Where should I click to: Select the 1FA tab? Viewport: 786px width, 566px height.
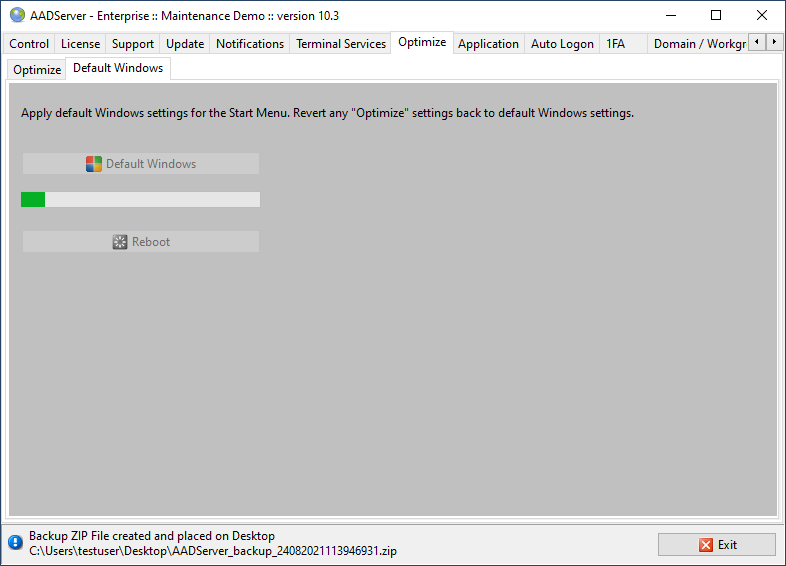point(615,44)
